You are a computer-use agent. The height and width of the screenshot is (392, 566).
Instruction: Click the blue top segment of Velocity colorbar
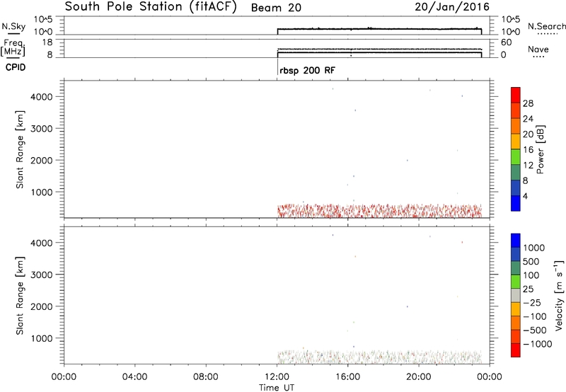pyautogui.click(x=516, y=241)
